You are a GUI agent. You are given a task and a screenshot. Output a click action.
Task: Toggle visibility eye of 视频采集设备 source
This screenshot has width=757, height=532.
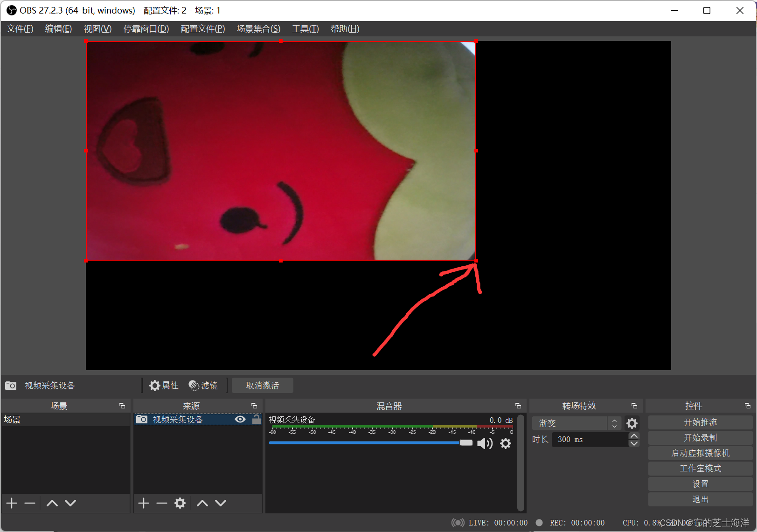(240, 419)
